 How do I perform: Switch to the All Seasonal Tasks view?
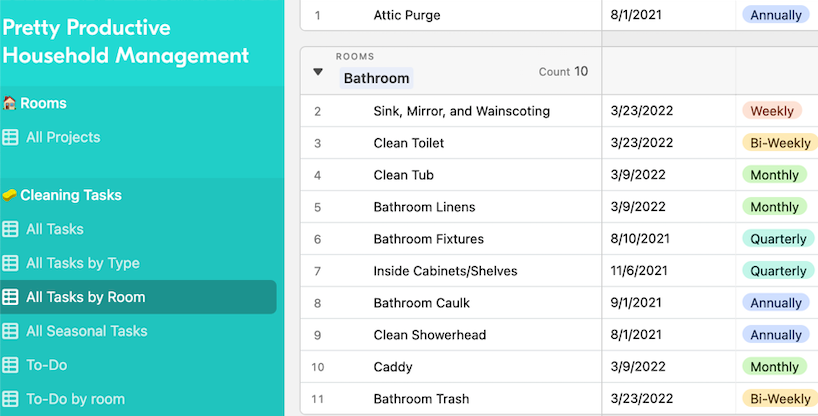(87, 331)
